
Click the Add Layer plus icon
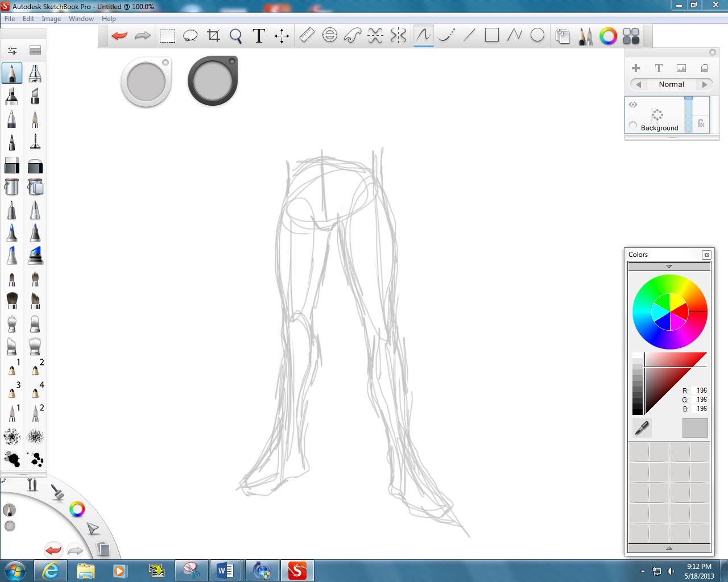click(x=636, y=68)
